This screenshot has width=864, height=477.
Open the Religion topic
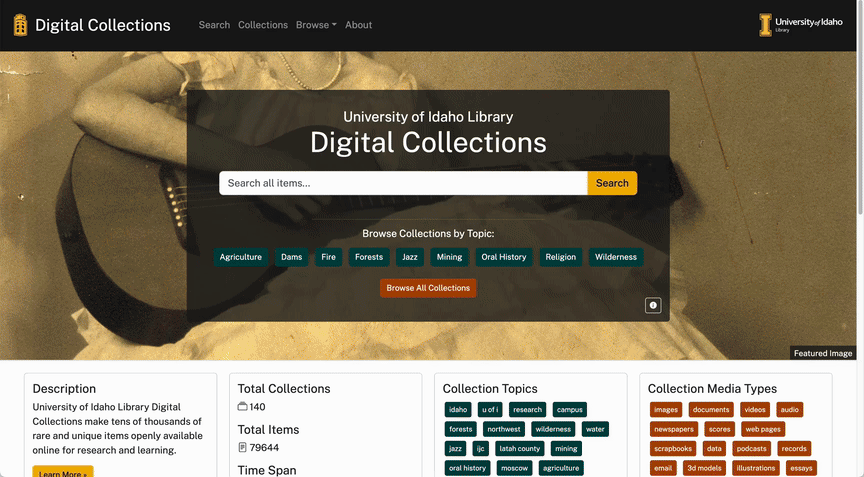561,257
